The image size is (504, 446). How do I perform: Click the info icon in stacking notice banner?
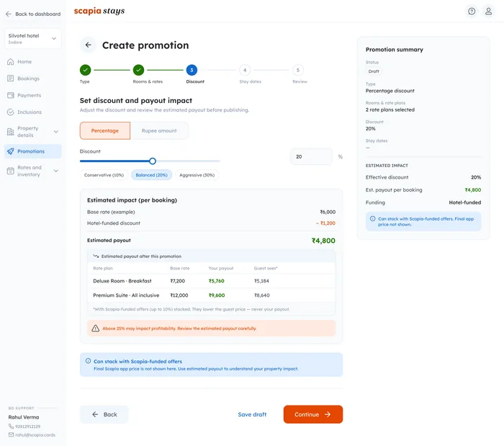pos(88,361)
